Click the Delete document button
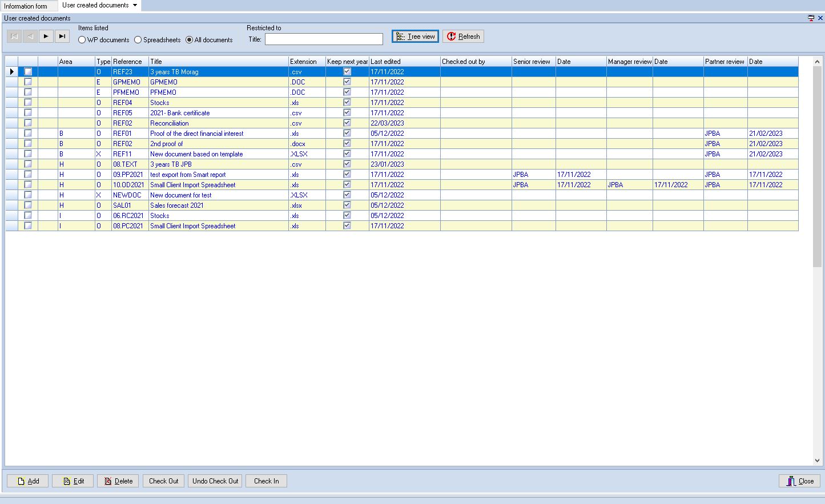825x504 pixels. [118, 481]
